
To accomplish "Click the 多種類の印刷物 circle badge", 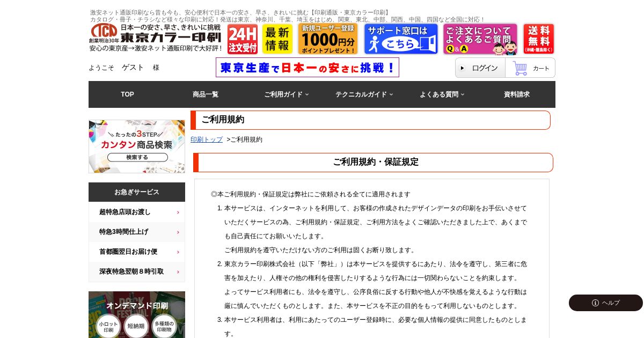I will 164,326.
